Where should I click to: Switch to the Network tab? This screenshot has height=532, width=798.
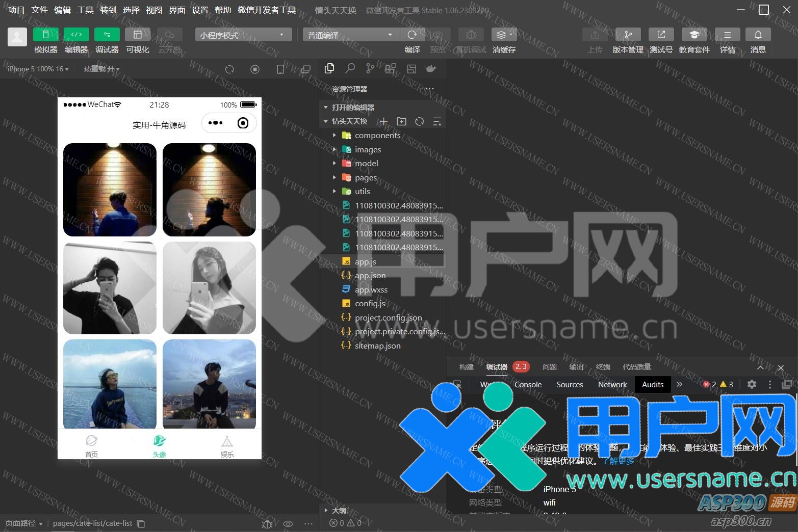pos(612,385)
